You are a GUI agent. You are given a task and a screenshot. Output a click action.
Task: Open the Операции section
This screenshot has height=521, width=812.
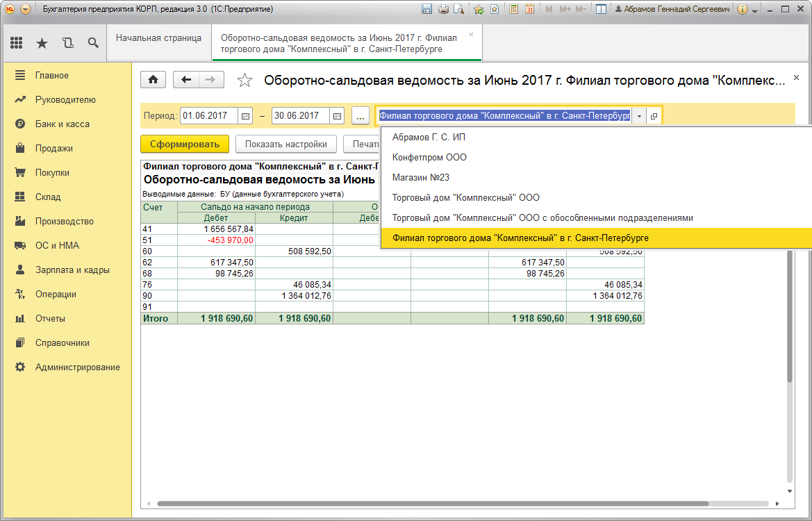pos(56,295)
